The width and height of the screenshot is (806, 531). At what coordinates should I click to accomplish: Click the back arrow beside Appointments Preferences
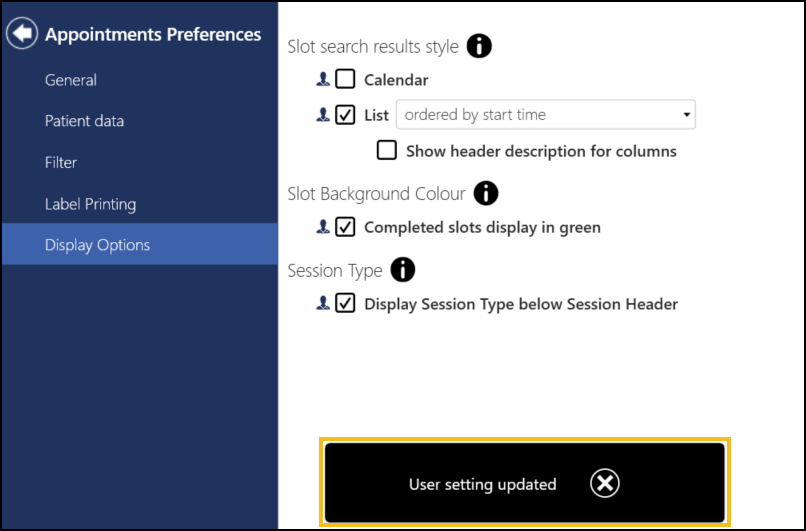tap(21, 34)
